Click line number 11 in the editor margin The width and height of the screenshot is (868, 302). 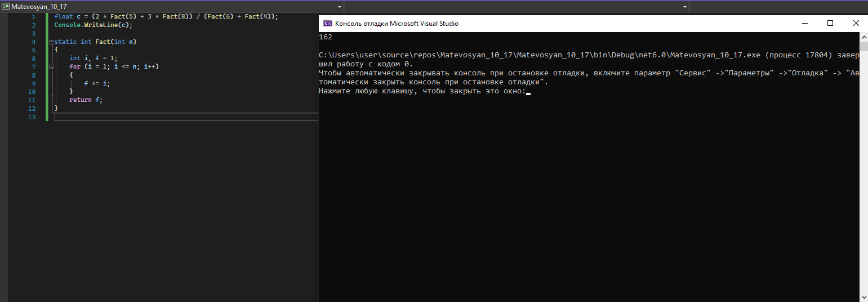[32, 100]
